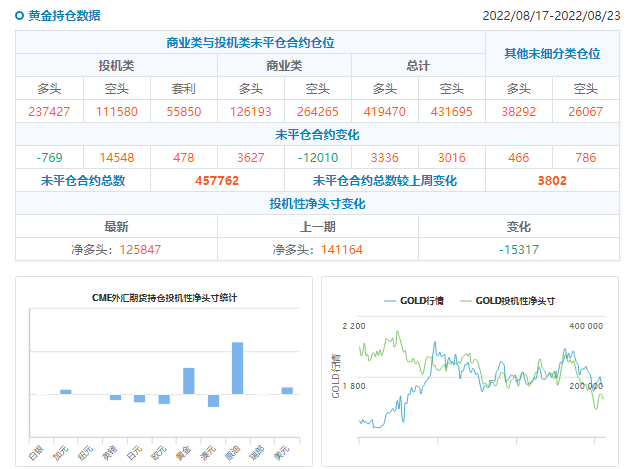Image resolution: width=634 pixels, height=469 pixels.
Task: Select the tall 原油 bar in chart
Action: (238, 368)
